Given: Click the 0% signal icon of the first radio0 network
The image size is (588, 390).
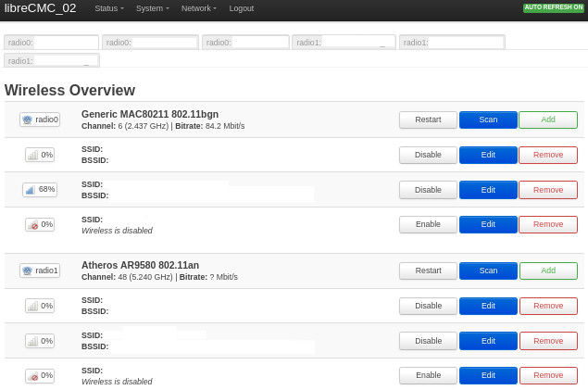Looking at the screenshot, I should click(x=40, y=155).
